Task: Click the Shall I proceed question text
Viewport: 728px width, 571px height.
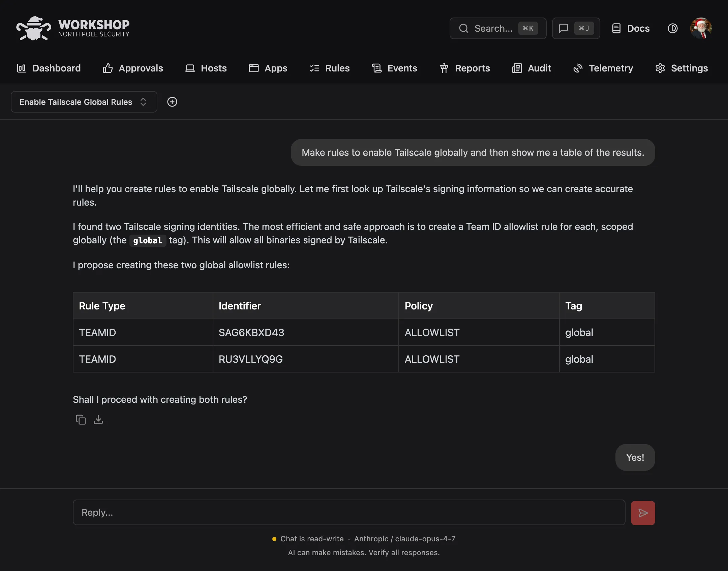Action: click(x=160, y=399)
